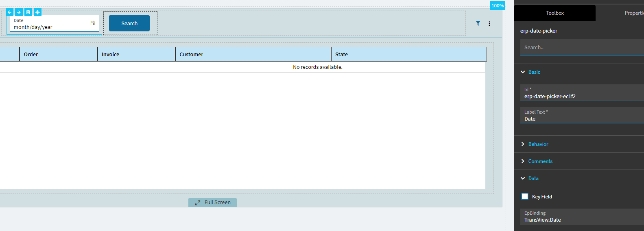Click the 100% zoom indicator
This screenshot has height=231, width=644.
(x=498, y=6)
